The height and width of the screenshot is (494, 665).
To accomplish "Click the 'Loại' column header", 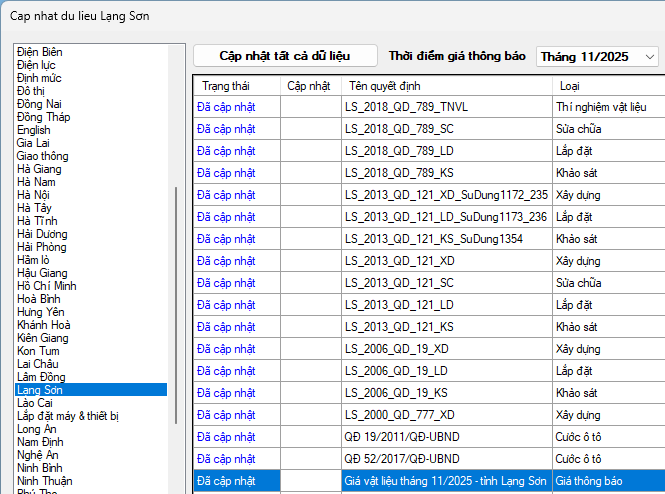I will coord(570,86).
